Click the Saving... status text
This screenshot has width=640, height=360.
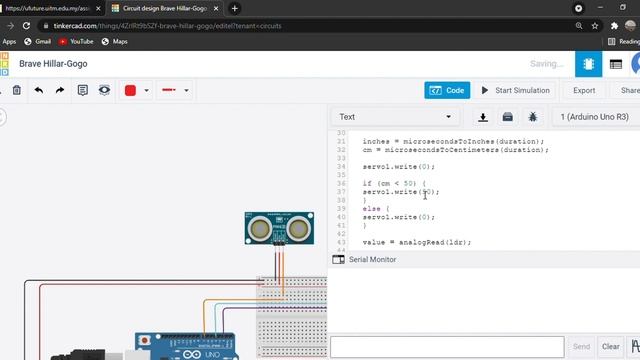point(547,64)
